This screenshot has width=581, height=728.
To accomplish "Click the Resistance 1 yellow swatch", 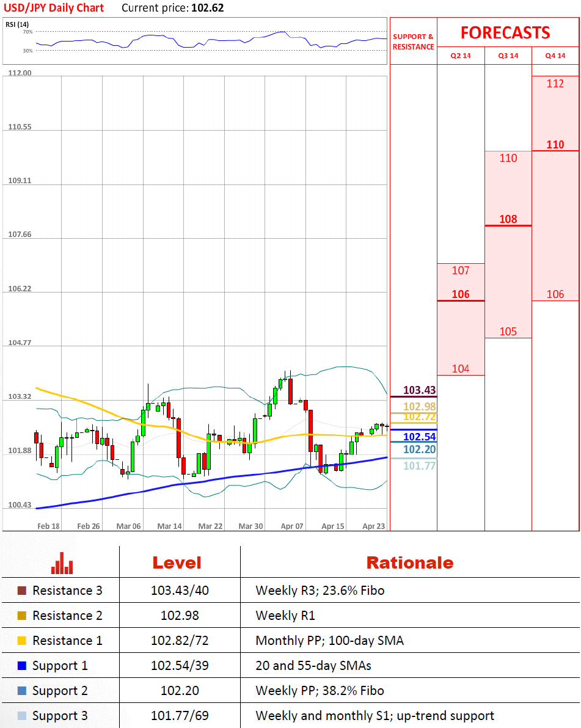I will [x=22, y=641].
